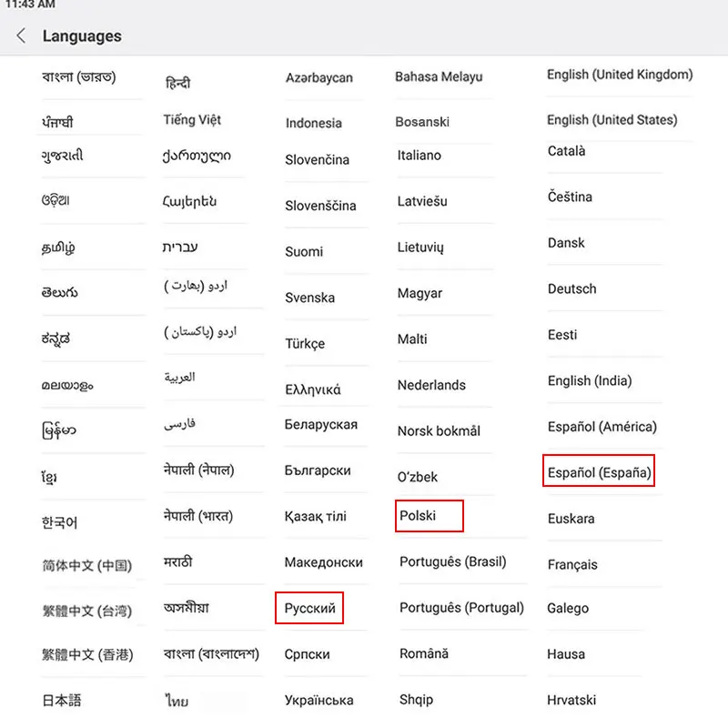Choose Tiếng Việt
The height and width of the screenshot is (728, 728).
tap(192, 120)
